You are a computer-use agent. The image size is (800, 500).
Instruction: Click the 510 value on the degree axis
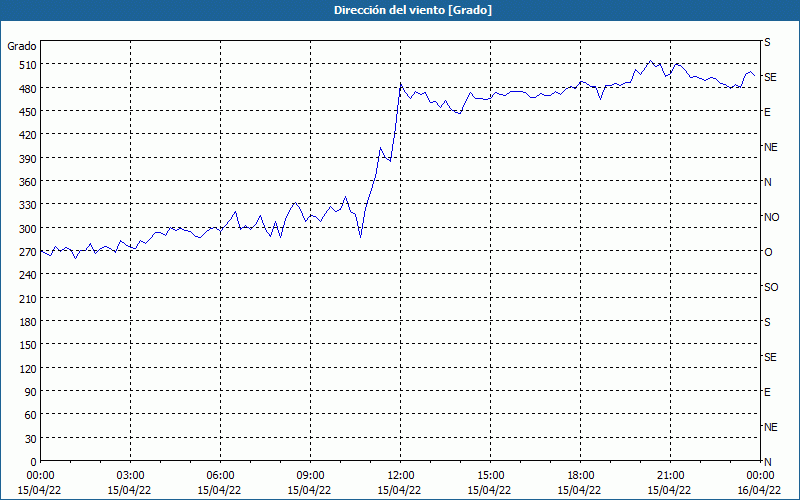[29, 65]
